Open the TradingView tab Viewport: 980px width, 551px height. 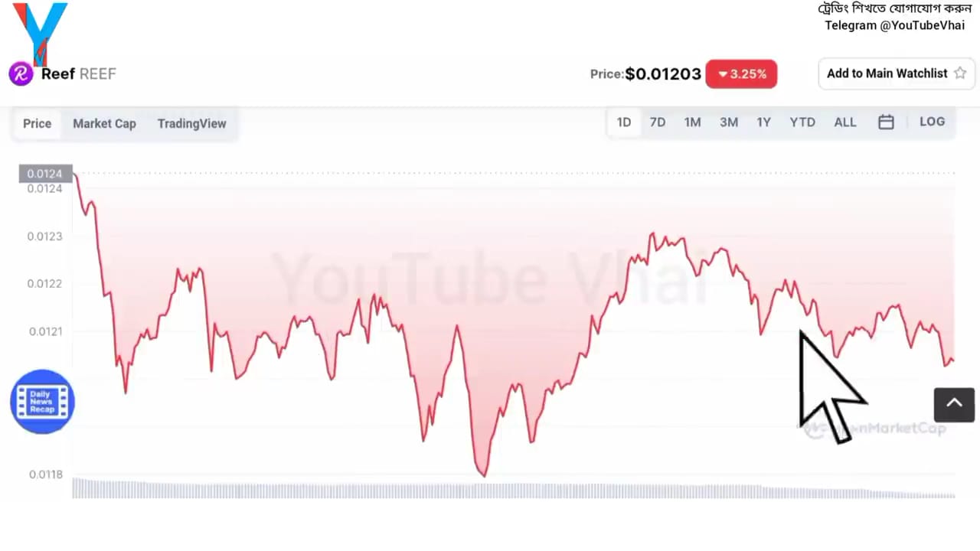[191, 123]
